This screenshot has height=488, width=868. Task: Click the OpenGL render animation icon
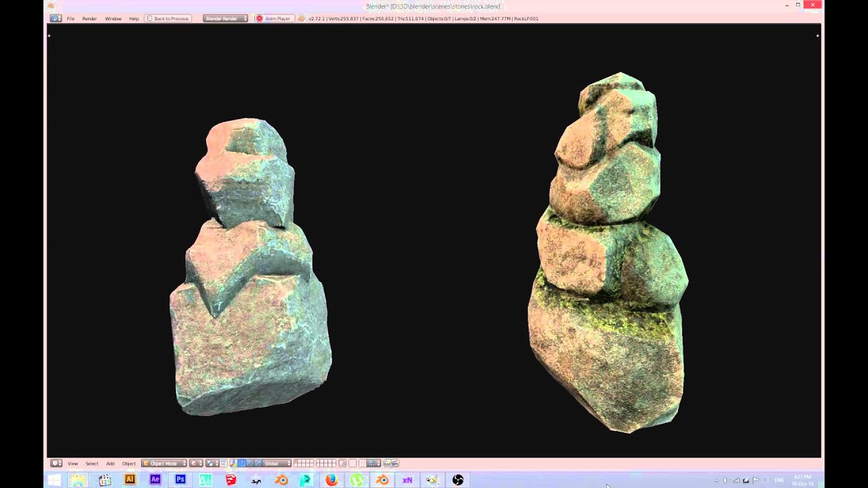395,464
